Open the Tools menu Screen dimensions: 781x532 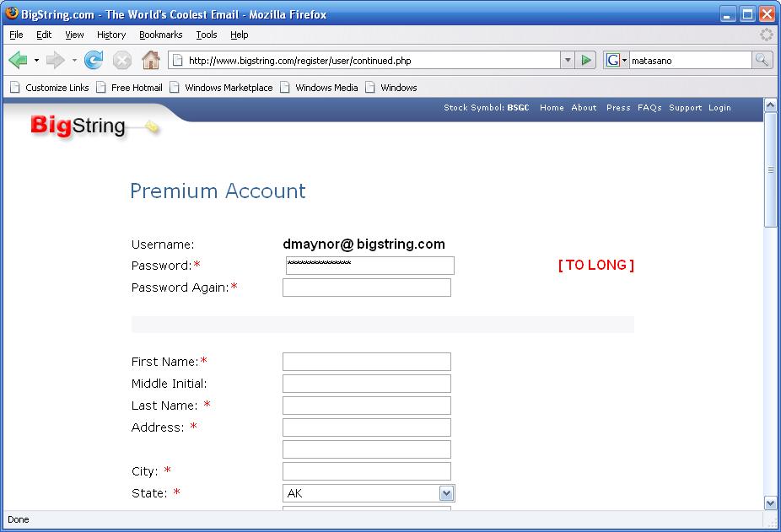click(206, 35)
